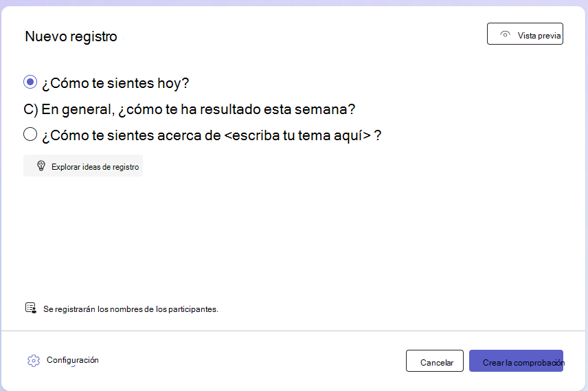This screenshot has height=391, width=588.
Task: Open settings via the gear icon
Action: (34, 361)
